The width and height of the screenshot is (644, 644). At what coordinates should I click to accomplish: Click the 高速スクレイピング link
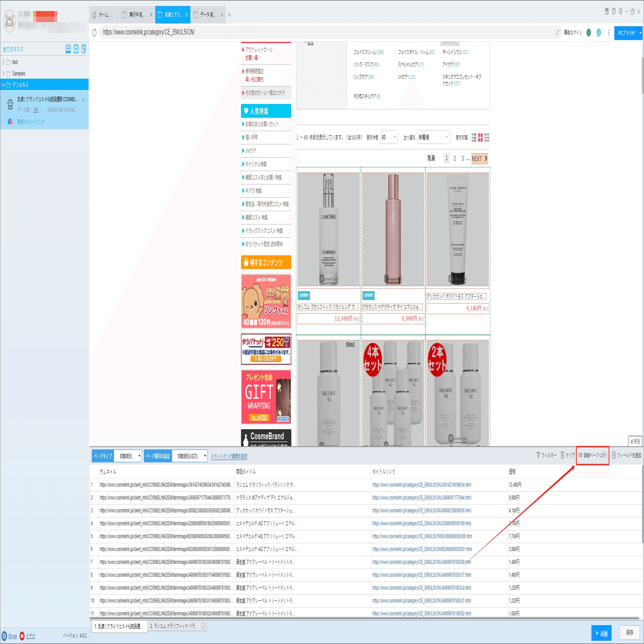click(31, 122)
